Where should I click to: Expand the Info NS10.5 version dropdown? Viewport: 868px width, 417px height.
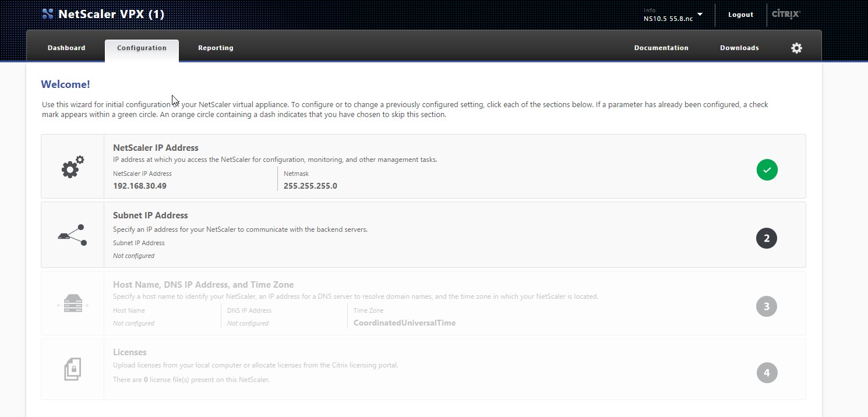700,15
